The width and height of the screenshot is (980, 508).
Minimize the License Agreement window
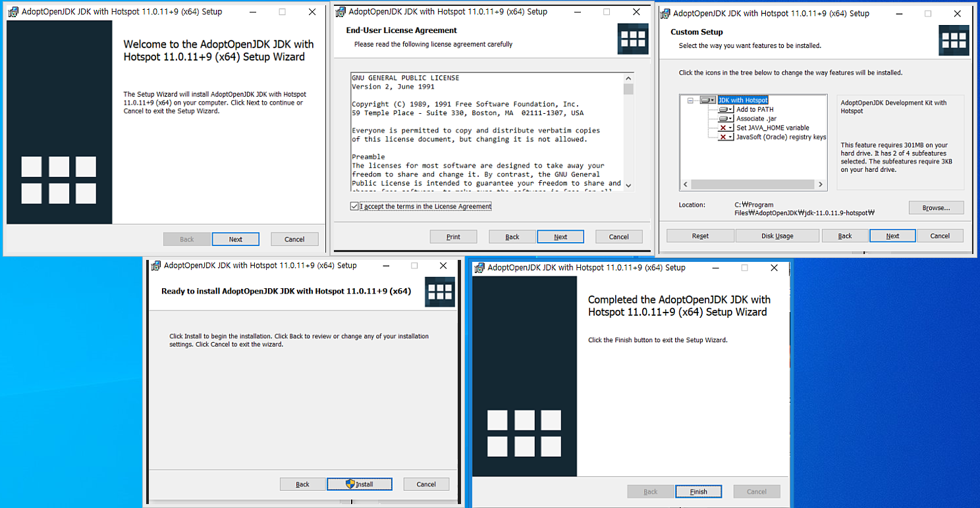click(x=577, y=12)
